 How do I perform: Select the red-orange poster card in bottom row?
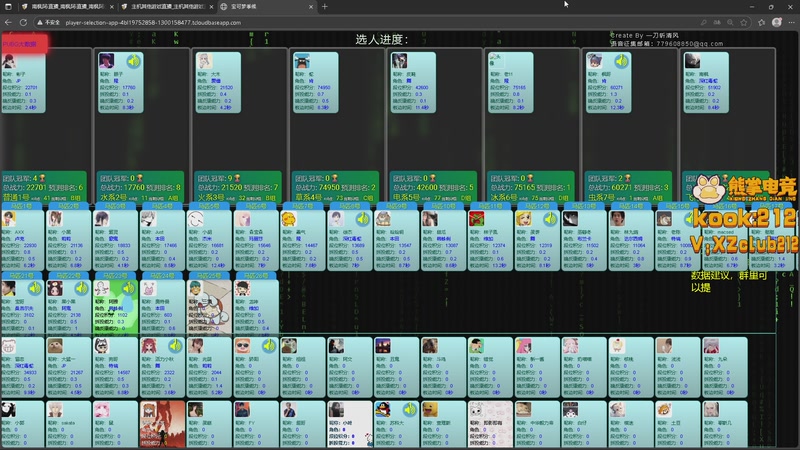(163, 424)
